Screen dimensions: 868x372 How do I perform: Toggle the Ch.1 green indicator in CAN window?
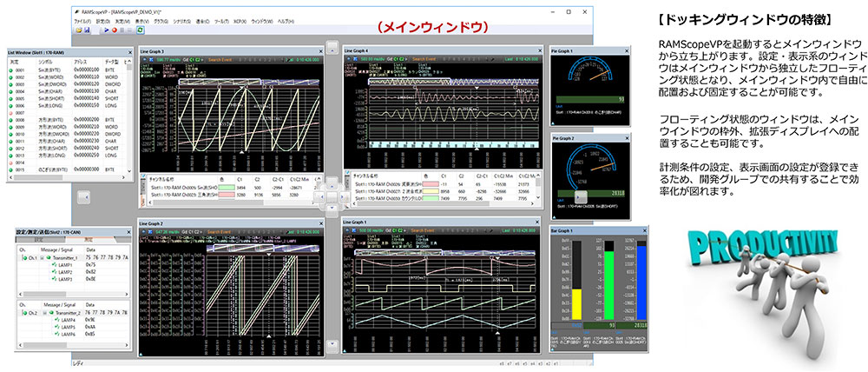[x=25, y=257]
